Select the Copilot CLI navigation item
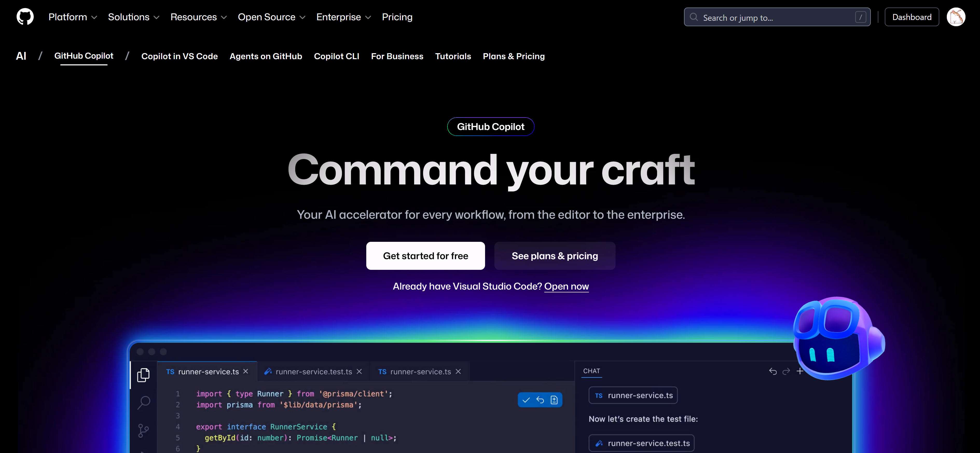The image size is (980, 453). [x=336, y=56]
